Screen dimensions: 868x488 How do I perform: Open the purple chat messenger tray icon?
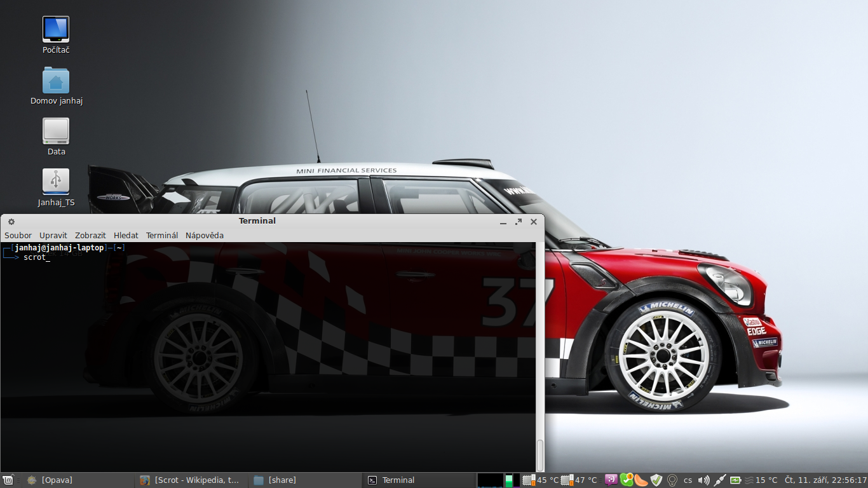click(x=611, y=480)
